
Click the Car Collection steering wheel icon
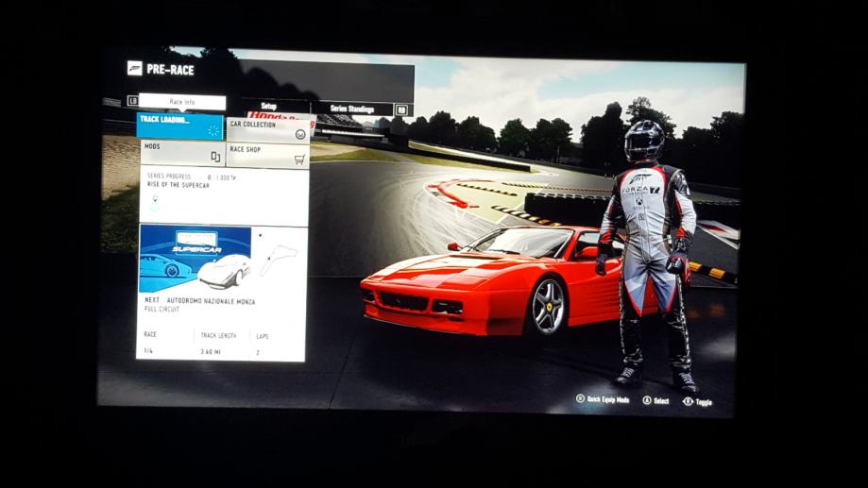point(300,134)
